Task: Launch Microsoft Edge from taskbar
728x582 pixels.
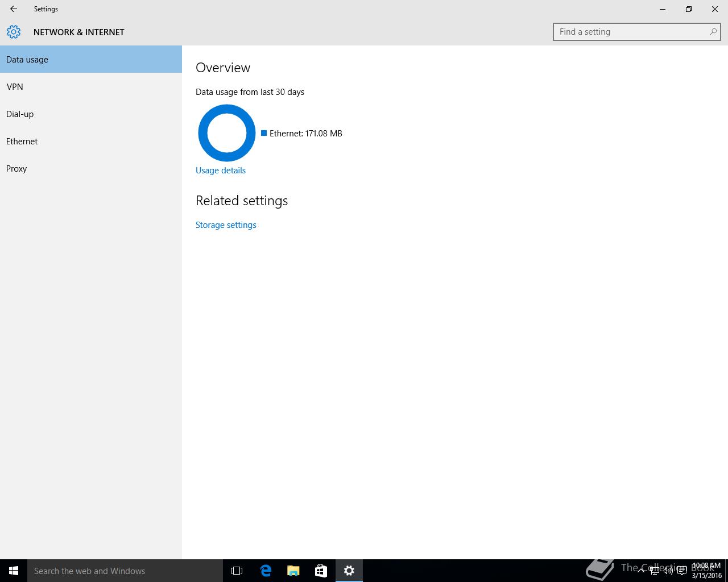Action: [x=265, y=571]
